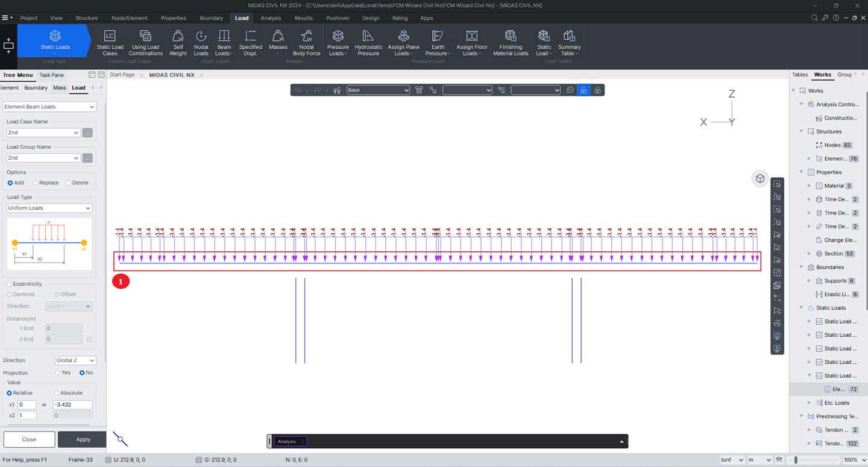Open Load Type Uniform Loads dropdown

(x=49, y=208)
